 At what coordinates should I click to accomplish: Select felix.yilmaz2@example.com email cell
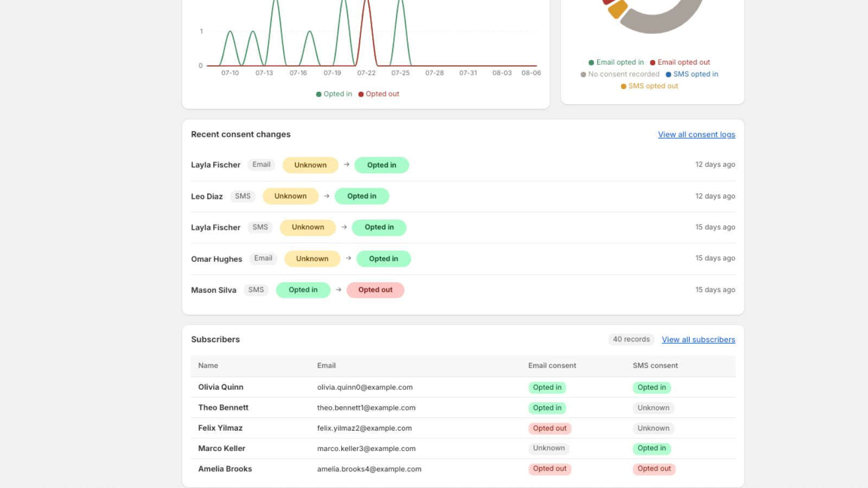(x=365, y=428)
